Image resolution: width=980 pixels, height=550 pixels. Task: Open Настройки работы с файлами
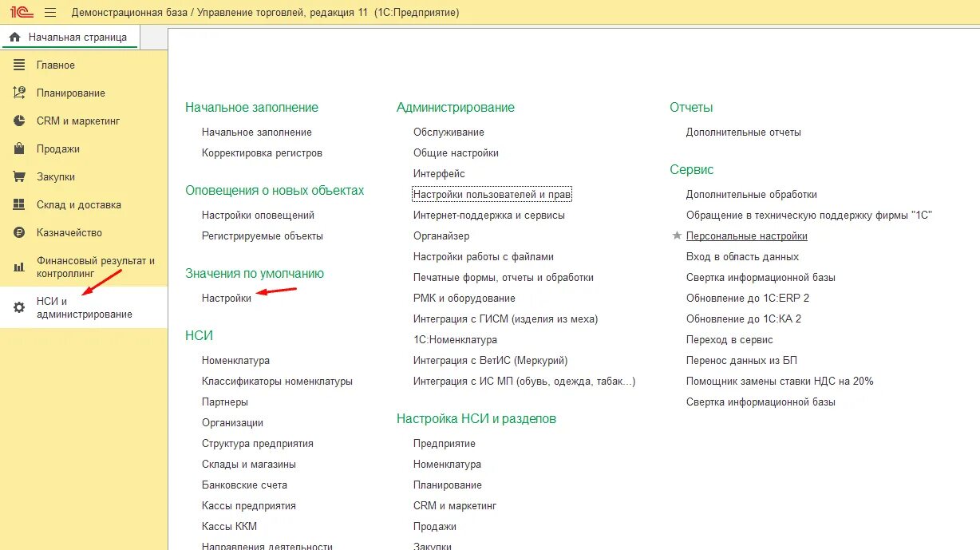pyautogui.click(x=484, y=256)
